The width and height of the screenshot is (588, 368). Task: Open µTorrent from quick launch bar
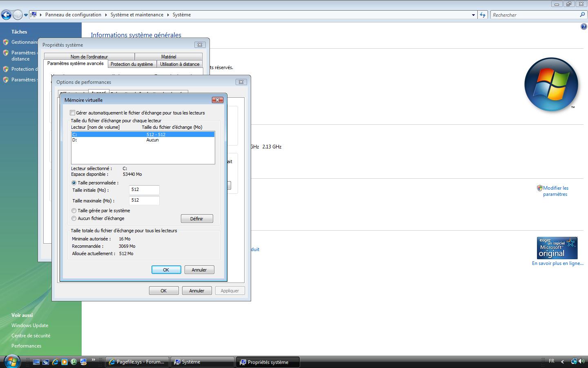coord(74,362)
